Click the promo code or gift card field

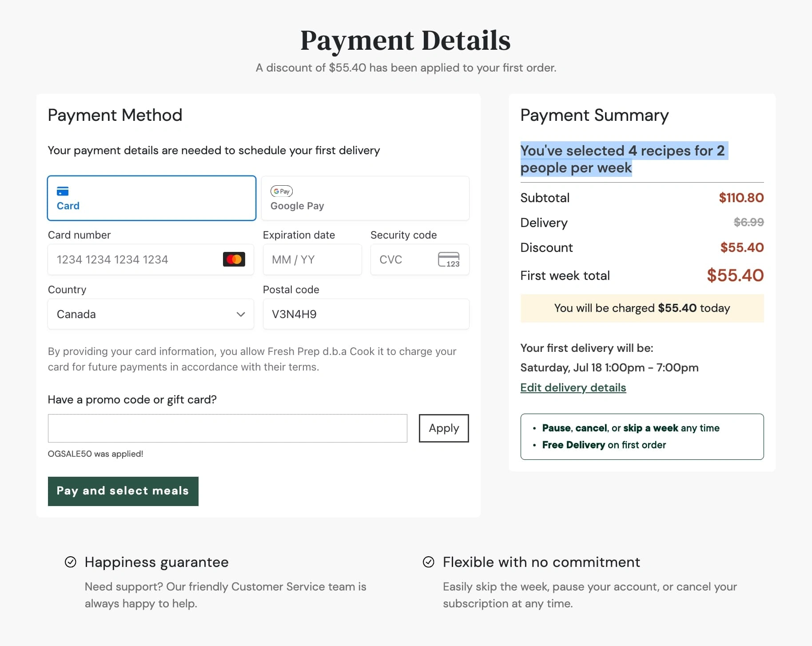[x=227, y=428]
